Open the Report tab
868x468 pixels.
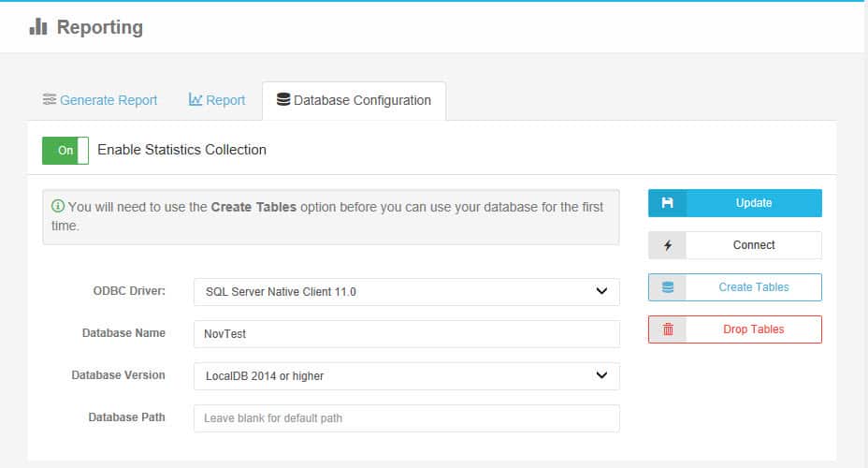click(x=225, y=100)
